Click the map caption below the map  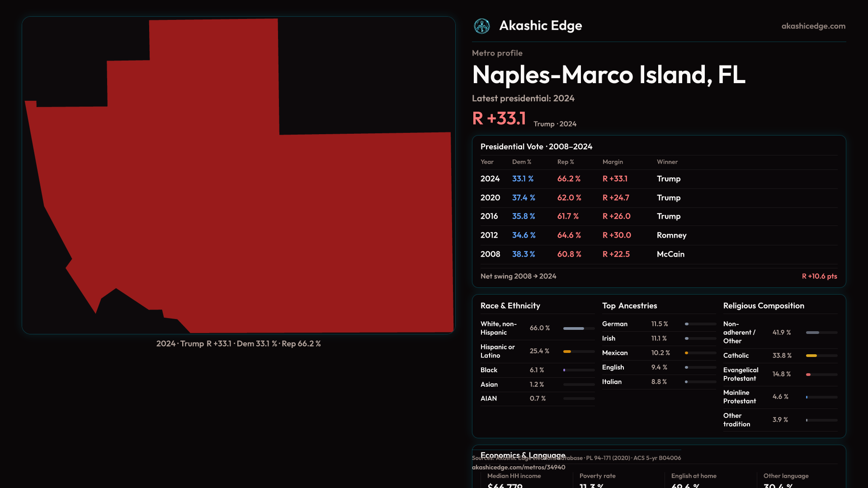pos(238,344)
